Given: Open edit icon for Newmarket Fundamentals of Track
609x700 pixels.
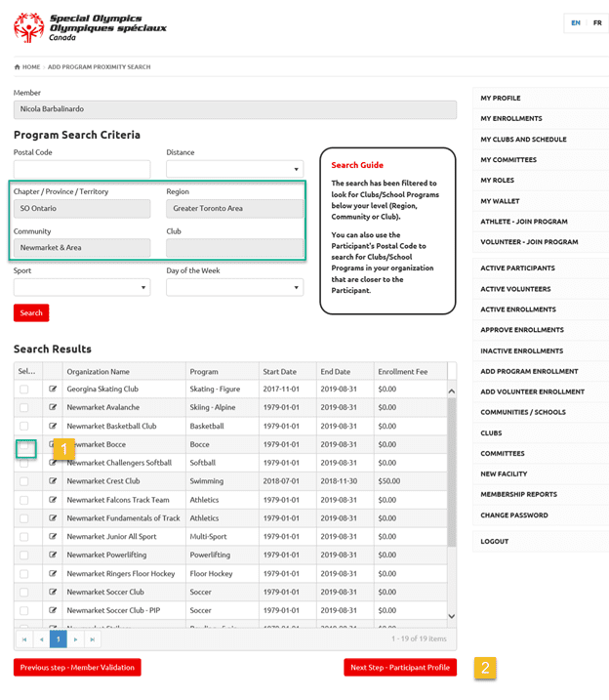Looking at the screenshot, I should pyautogui.click(x=53, y=517).
